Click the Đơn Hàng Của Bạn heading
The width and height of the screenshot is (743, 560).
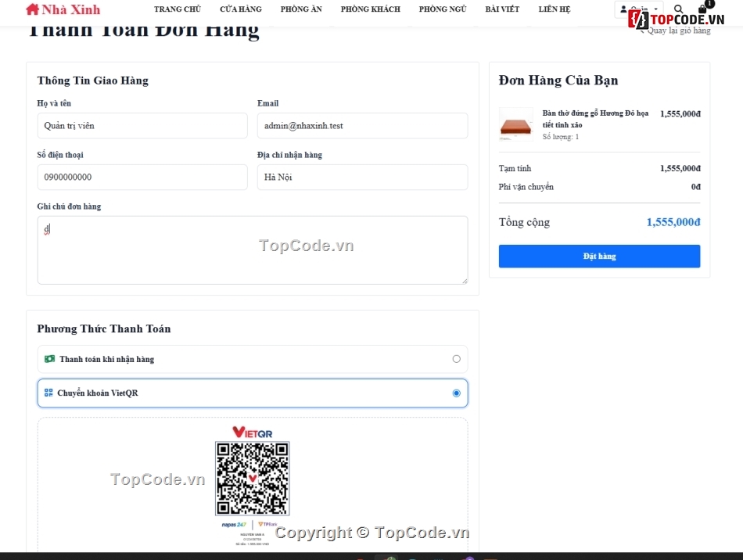(558, 81)
